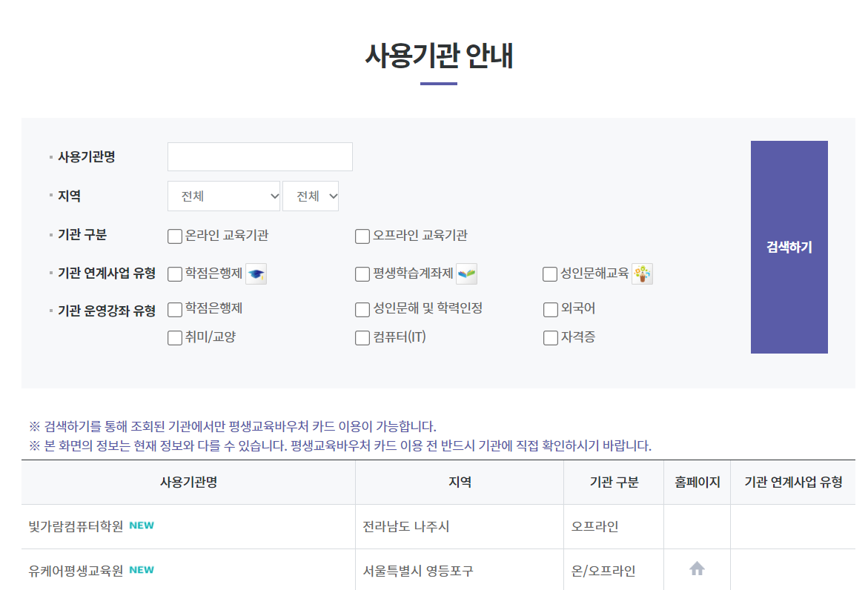This screenshot has height=590, width=868.
Task: Open 유케어평생교육원 homepage house icon
Action: [x=697, y=569]
